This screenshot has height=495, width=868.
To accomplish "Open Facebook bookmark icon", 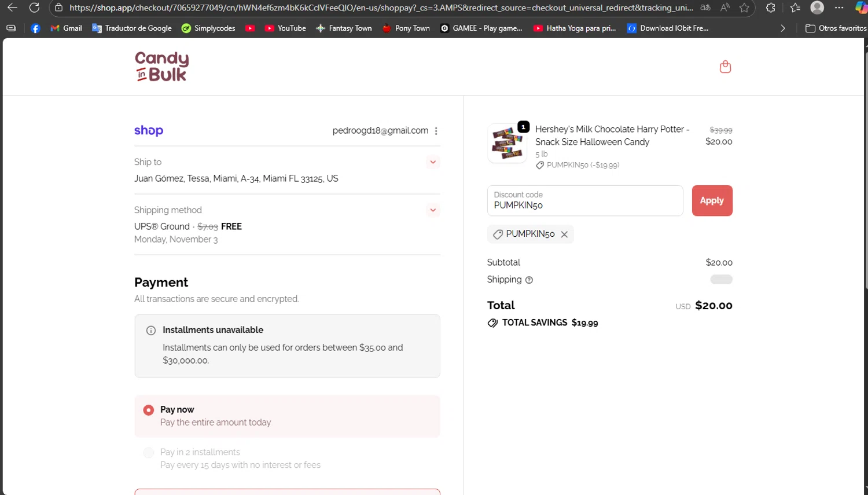I will pos(35,28).
